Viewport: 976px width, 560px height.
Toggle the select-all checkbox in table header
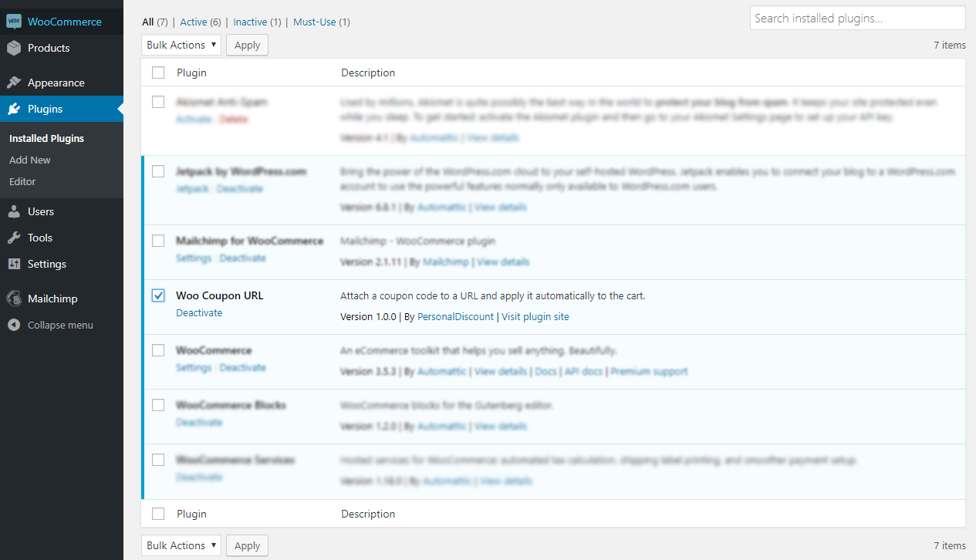tap(158, 73)
